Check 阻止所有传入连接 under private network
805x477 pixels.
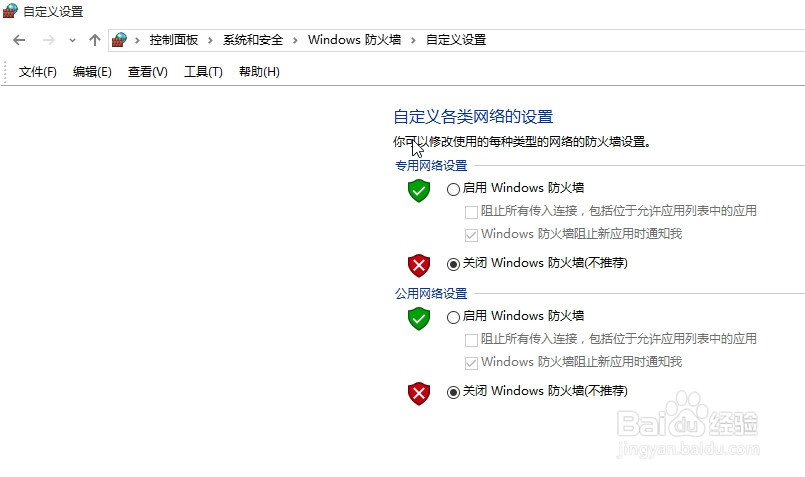coord(471,212)
